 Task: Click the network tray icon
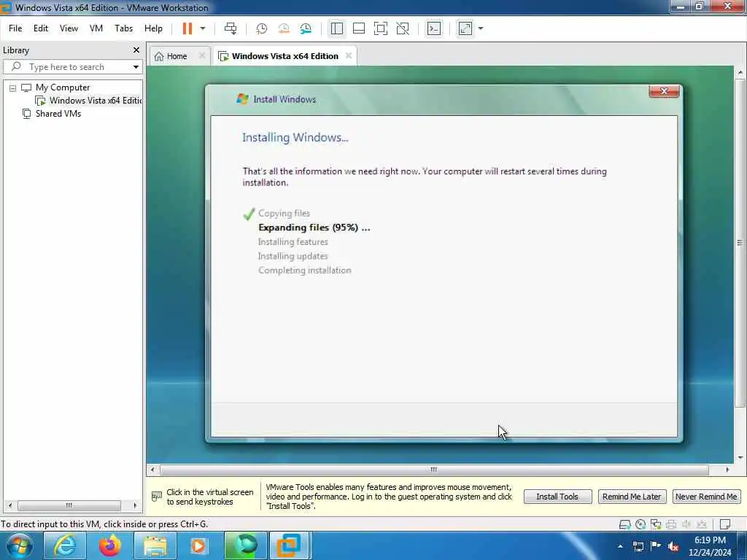pyautogui.click(x=638, y=546)
